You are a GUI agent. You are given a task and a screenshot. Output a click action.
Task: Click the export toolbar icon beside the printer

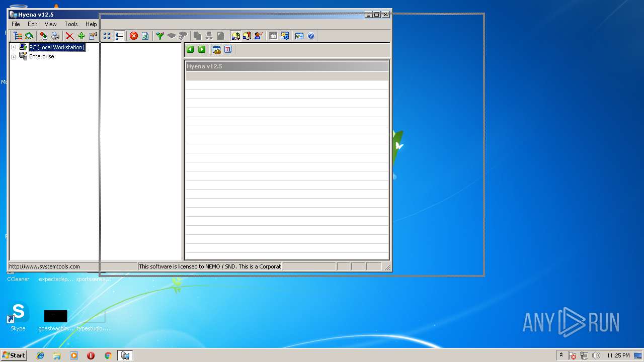click(x=44, y=36)
